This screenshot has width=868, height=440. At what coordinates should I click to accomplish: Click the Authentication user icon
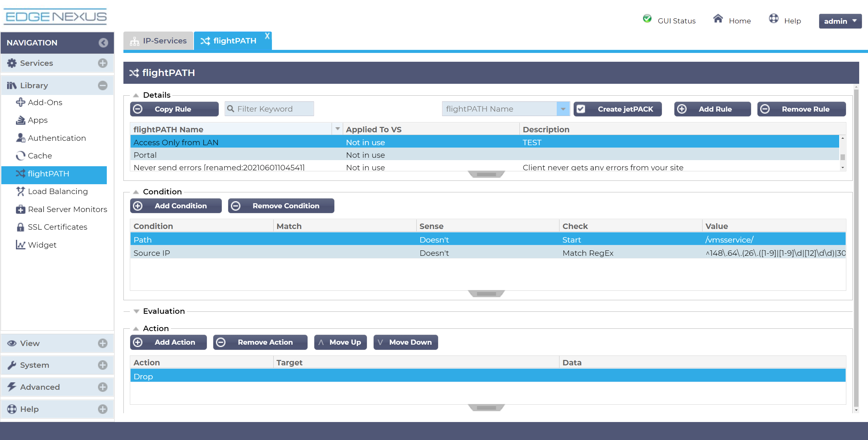[x=20, y=138]
